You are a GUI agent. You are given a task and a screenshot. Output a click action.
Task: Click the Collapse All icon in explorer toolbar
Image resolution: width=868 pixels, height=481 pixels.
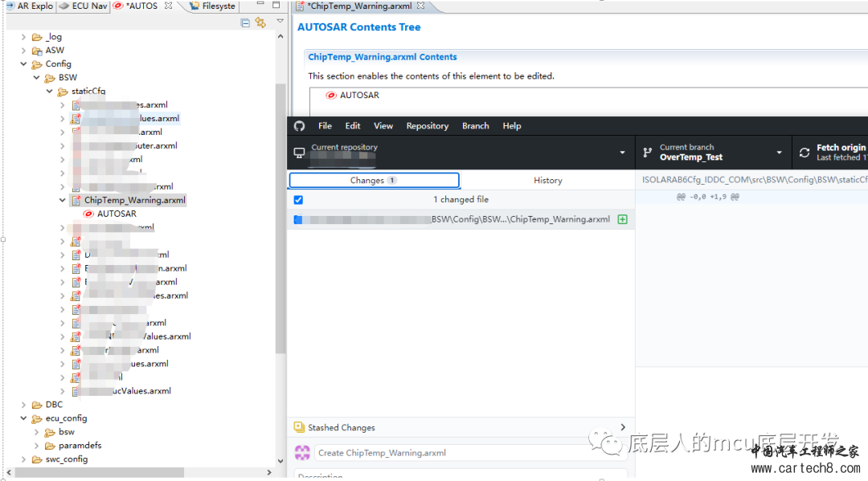tap(245, 22)
